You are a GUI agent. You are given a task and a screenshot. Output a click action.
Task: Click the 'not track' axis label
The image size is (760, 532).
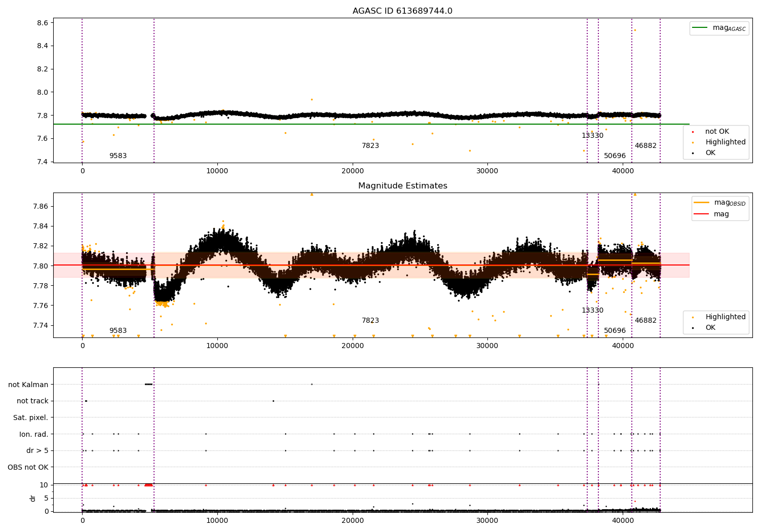pyautogui.click(x=32, y=401)
